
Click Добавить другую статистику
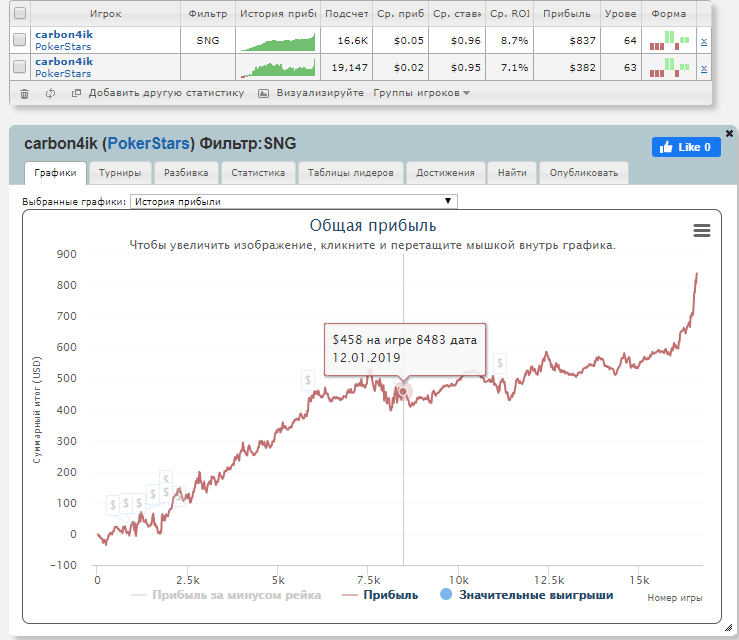pyautogui.click(x=166, y=93)
